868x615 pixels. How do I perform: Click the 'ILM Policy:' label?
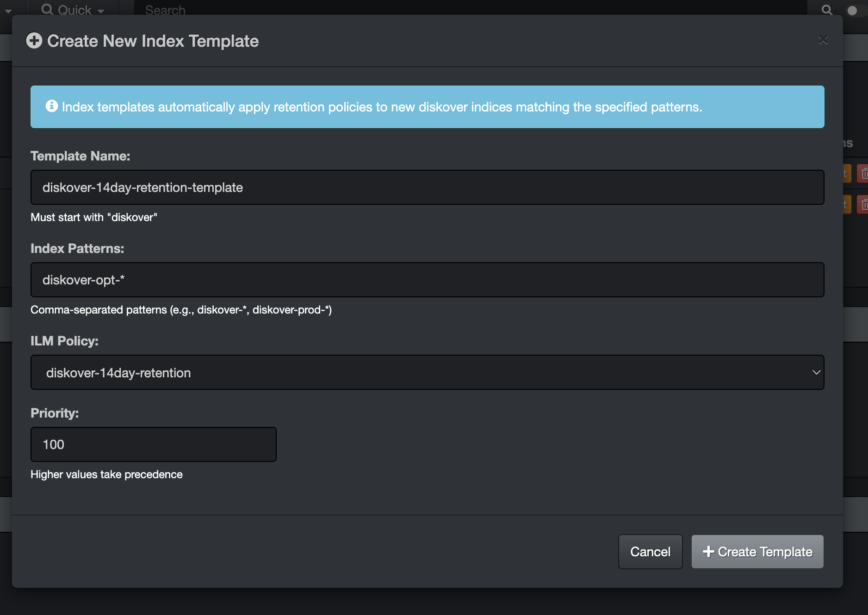coord(64,341)
